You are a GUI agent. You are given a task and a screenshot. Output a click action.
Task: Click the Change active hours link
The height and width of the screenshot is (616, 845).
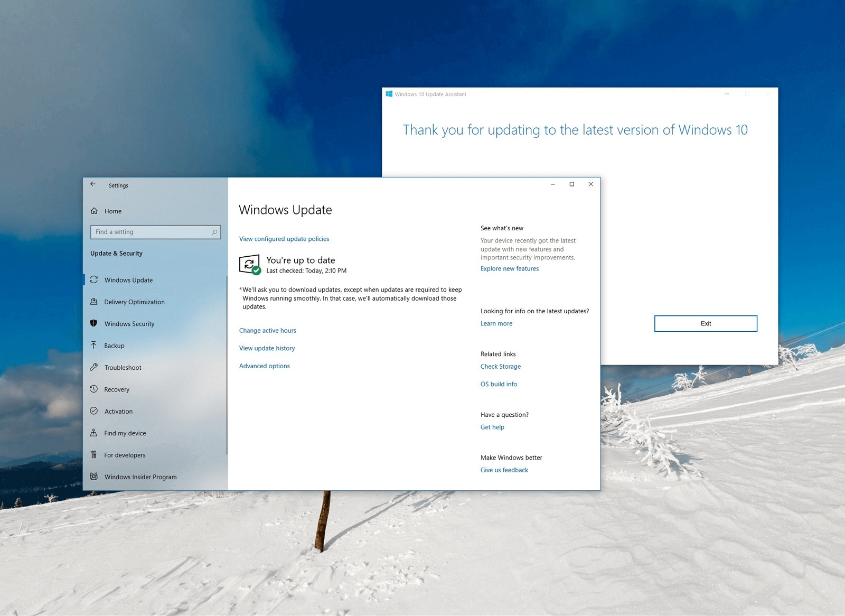coord(268,331)
